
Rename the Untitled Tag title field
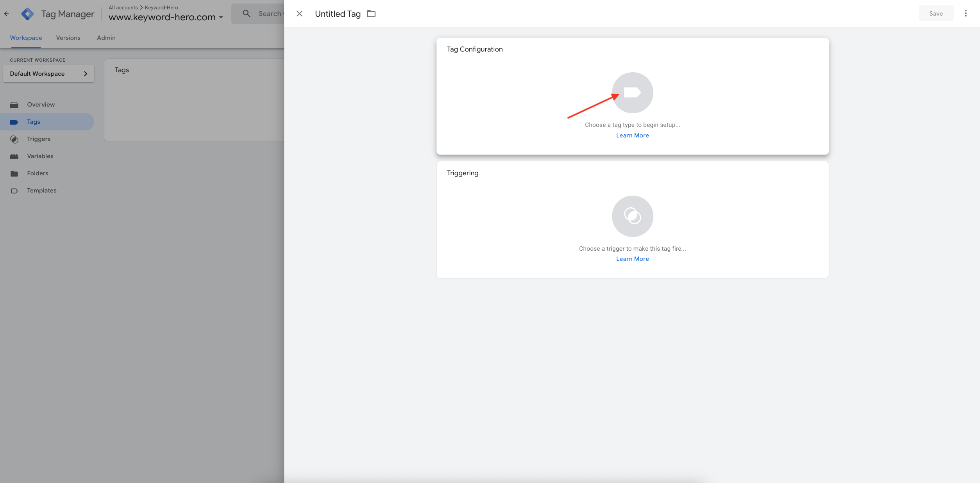tap(338, 14)
